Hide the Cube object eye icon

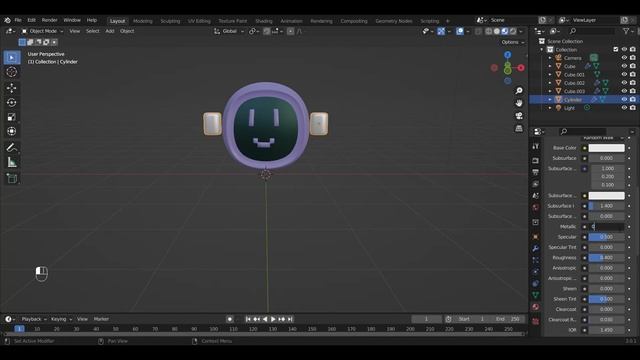624,66
